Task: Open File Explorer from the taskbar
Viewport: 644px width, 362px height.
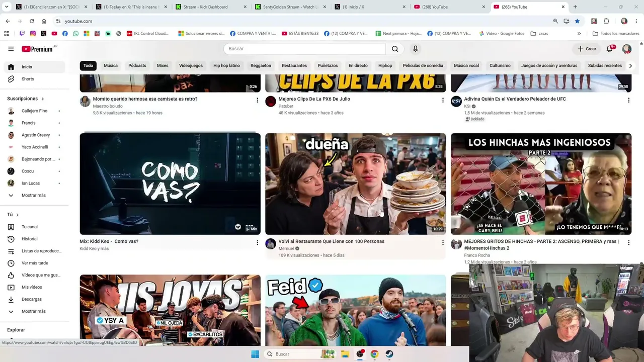Action: (x=345, y=354)
